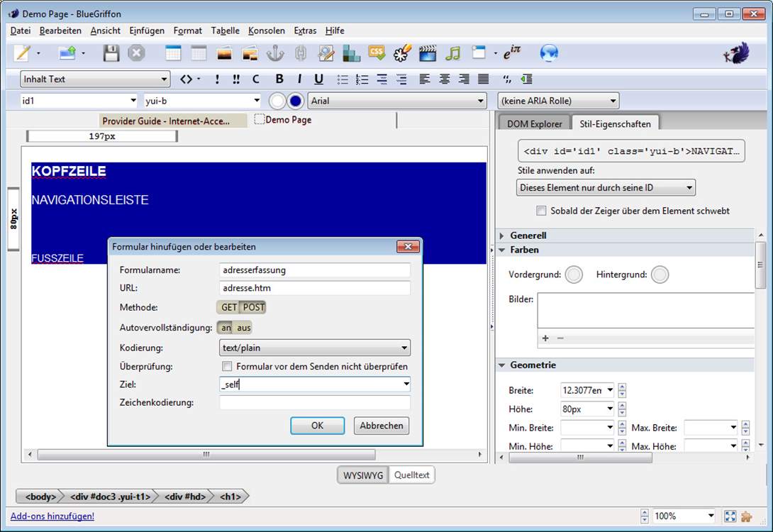This screenshot has height=532, width=773.
Task: Turn autocomplete 'aus' off
Action: click(x=243, y=328)
